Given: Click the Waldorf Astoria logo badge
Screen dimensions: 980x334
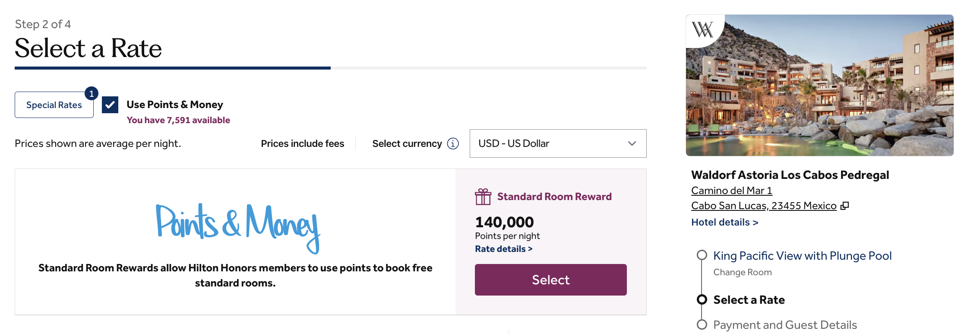Looking at the screenshot, I should pyautogui.click(x=702, y=30).
